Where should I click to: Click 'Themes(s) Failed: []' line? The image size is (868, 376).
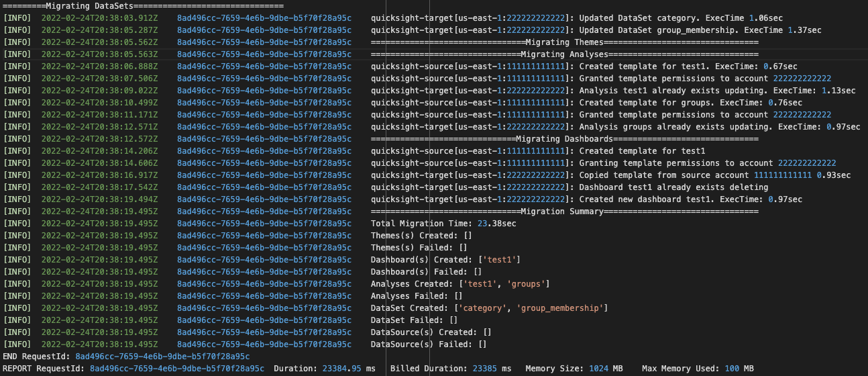coord(419,247)
